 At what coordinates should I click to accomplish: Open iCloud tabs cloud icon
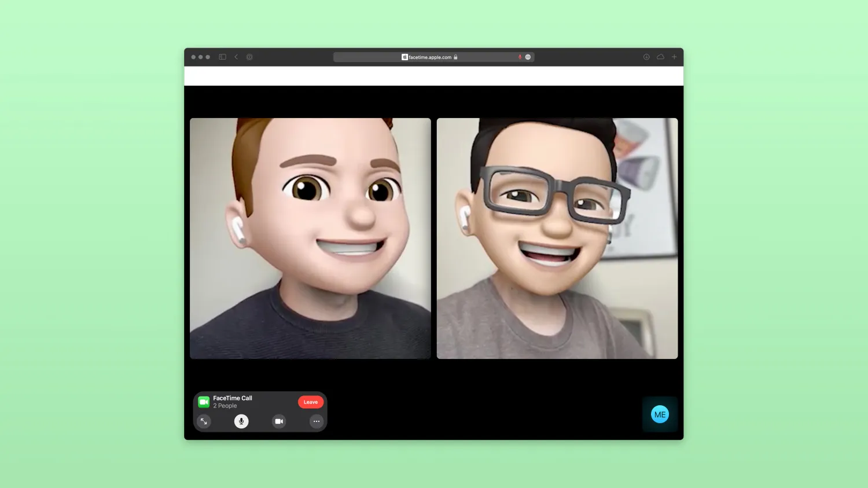point(660,57)
